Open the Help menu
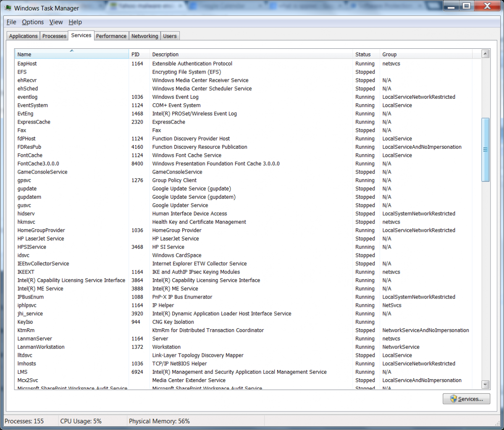504x430 pixels. click(x=75, y=22)
